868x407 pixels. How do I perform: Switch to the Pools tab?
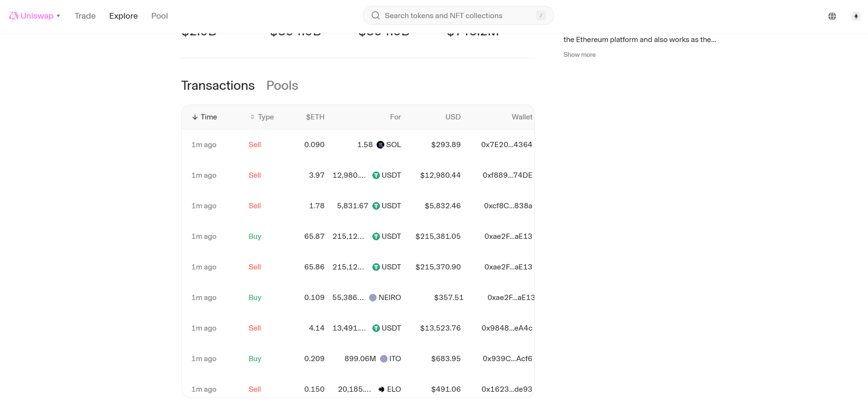click(x=282, y=86)
